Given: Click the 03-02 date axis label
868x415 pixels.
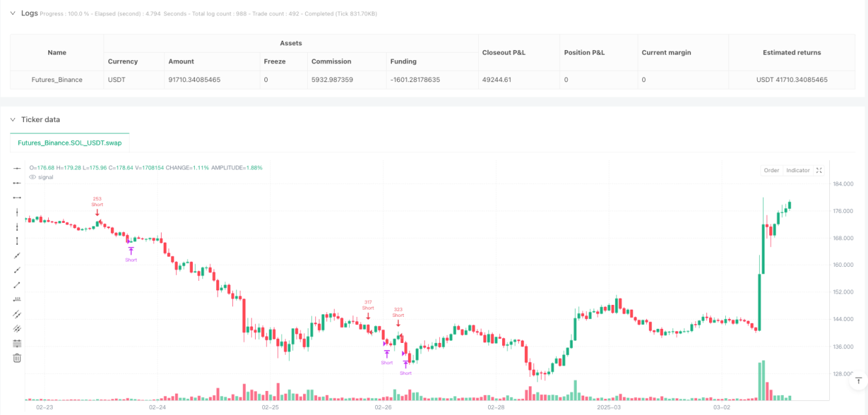Looking at the screenshot, I should click(x=722, y=406).
